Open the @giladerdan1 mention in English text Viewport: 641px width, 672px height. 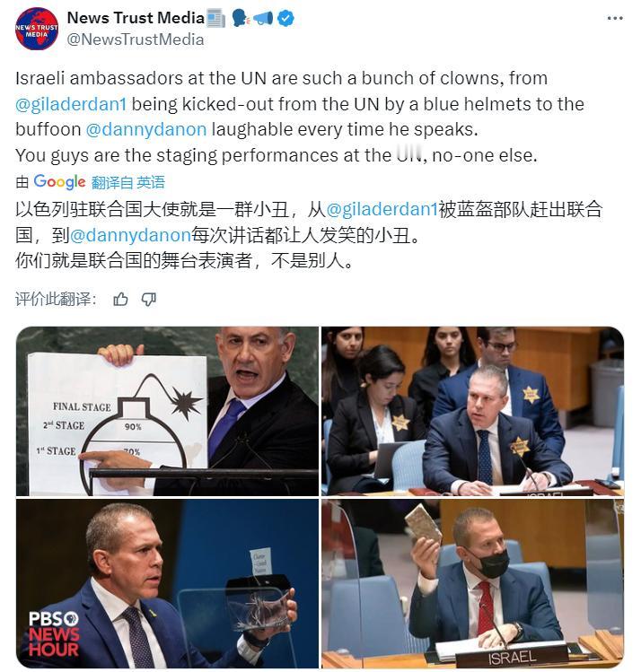71,104
